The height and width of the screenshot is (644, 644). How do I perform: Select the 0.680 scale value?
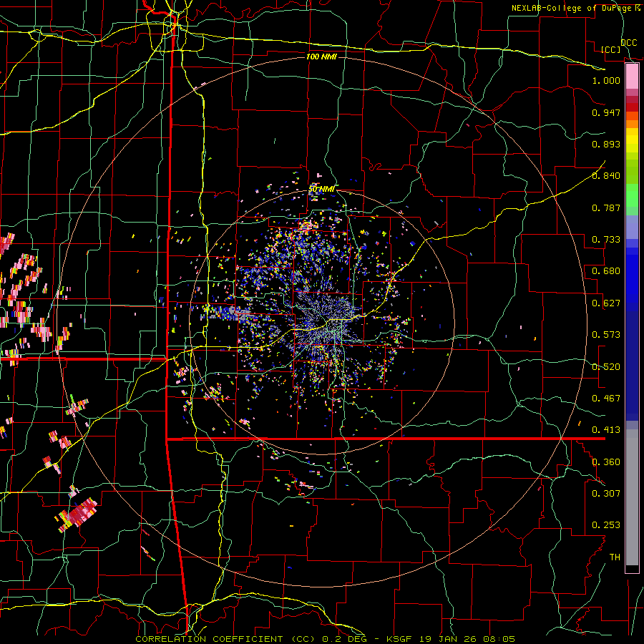(606, 271)
